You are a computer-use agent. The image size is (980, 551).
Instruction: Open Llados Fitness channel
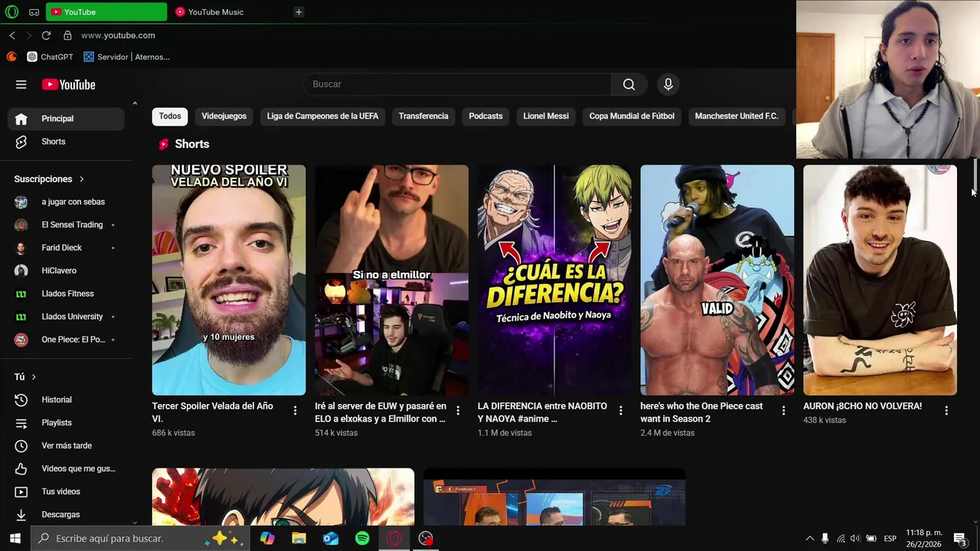click(x=66, y=294)
